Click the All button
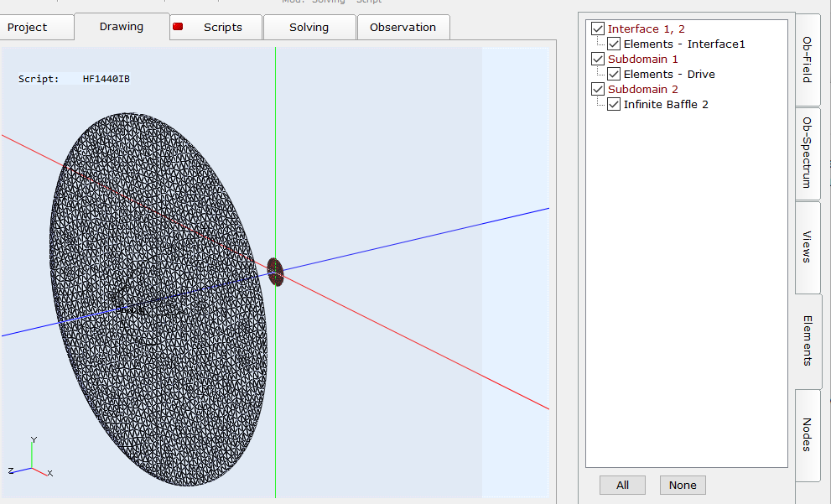This screenshot has width=831, height=504. tap(623, 485)
